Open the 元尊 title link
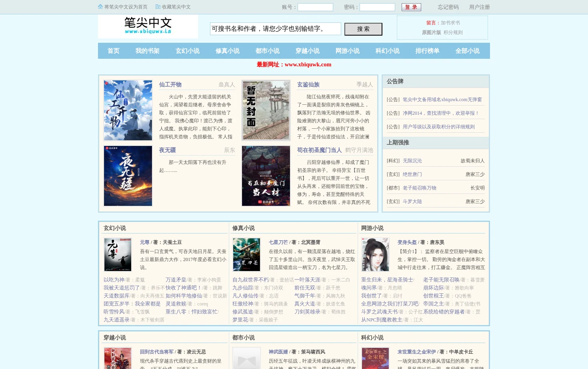 (145, 242)
